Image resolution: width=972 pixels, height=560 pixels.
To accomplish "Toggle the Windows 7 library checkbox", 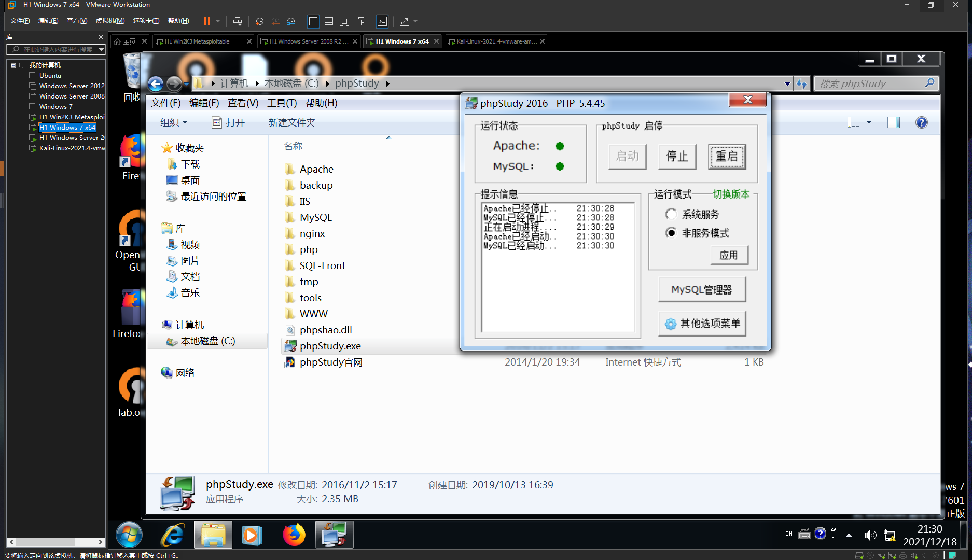I will [33, 107].
